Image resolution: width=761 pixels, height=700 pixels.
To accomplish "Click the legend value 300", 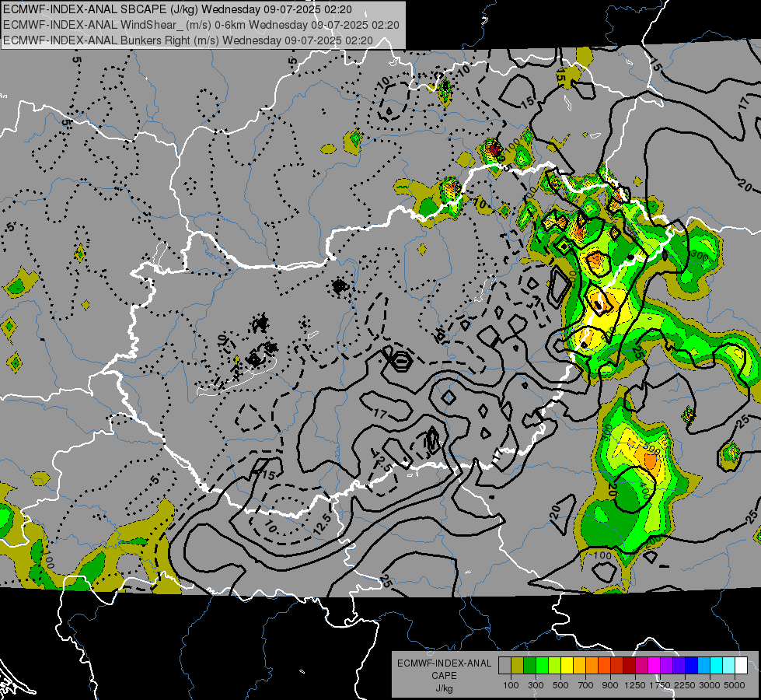I will [536, 685].
